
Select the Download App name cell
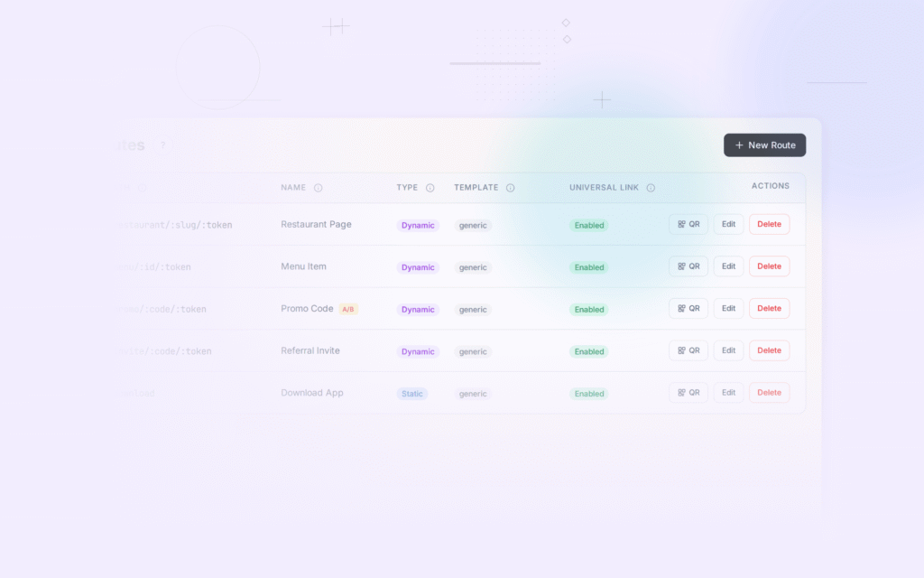(x=311, y=393)
